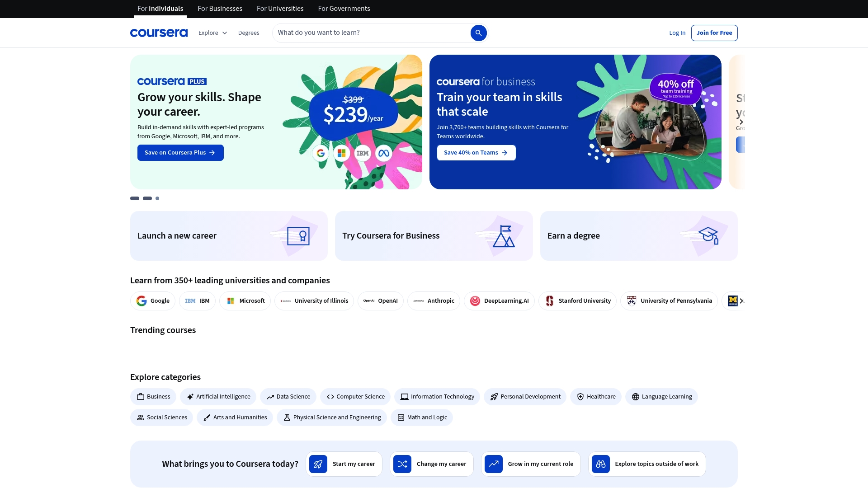Screen dimensions: 868x488
Task: Click the Coursera logo
Action: [159, 33]
